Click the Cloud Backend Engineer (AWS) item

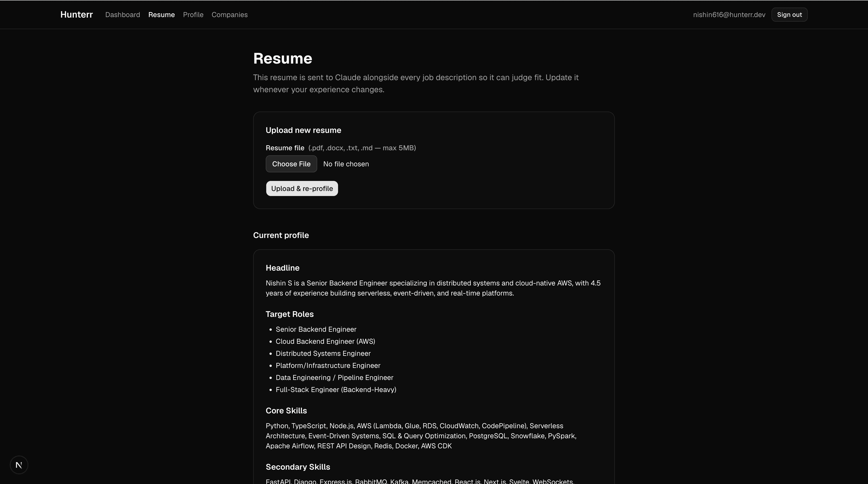(x=325, y=342)
